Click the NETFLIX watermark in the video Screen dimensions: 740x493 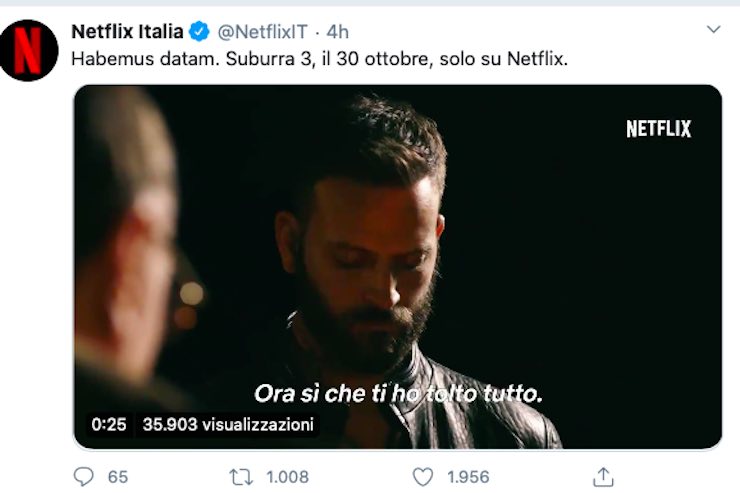[658, 129]
